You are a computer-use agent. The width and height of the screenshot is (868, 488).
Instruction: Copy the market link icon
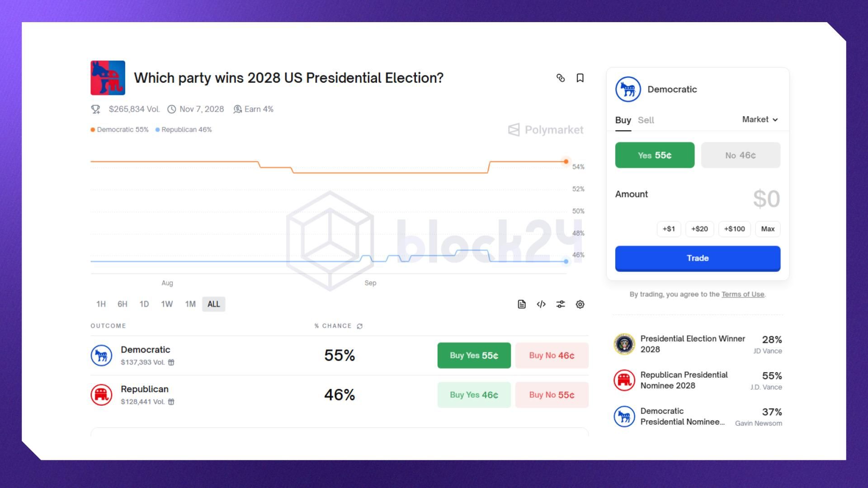click(x=561, y=78)
